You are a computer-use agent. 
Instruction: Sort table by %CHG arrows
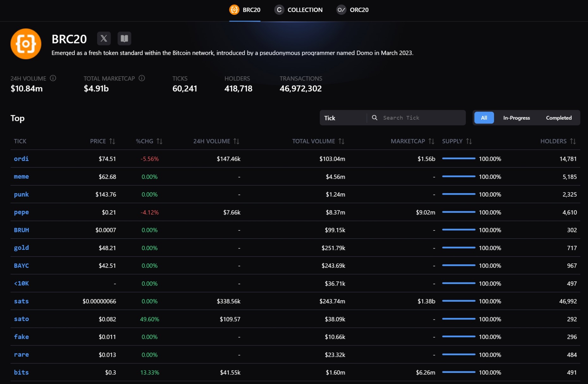tap(159, 141)
